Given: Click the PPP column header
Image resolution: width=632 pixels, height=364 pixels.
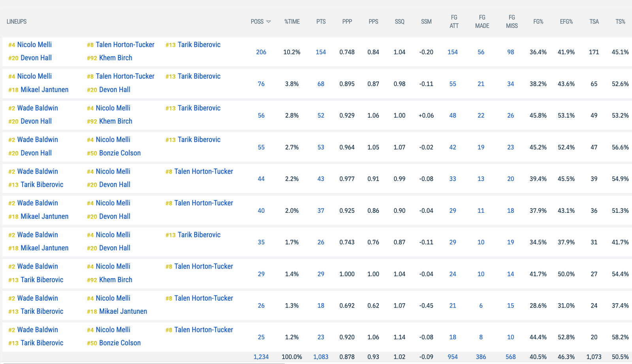Looking at the screenshot, I should pos(347,22).
